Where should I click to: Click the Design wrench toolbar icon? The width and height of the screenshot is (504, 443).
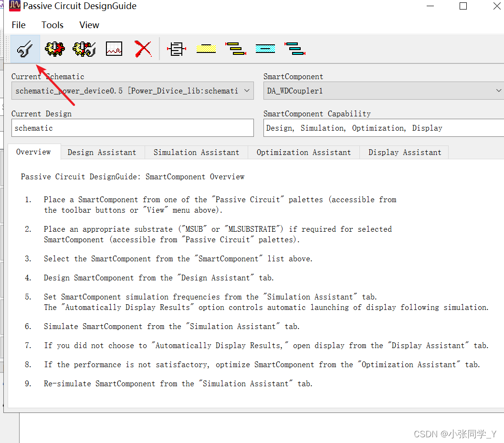tap(25, 49)
